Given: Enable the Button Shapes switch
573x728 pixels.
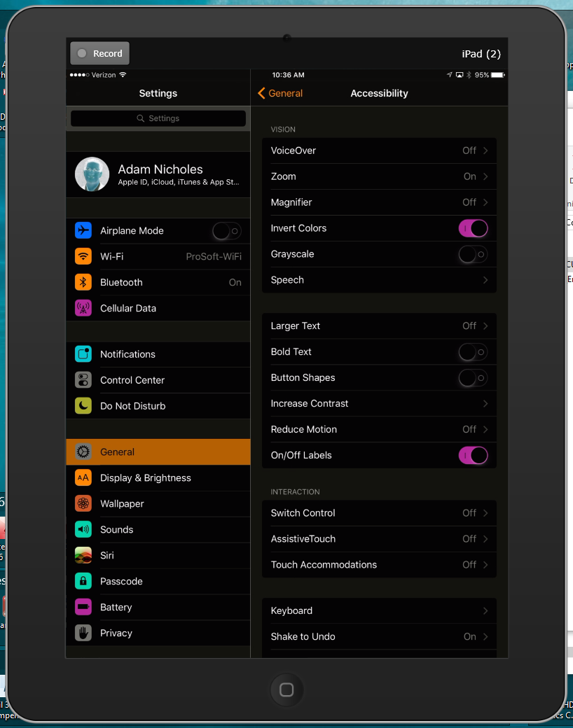Looking at the screenshot, I should click(x=473, y=377).
